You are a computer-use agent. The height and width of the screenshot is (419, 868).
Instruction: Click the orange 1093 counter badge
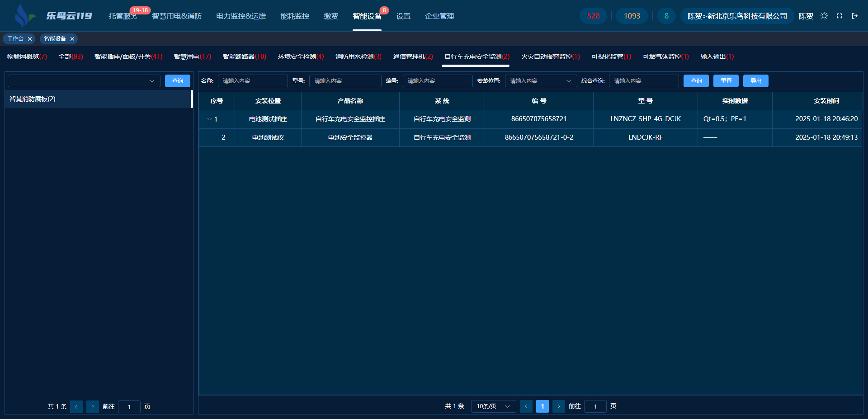(x=632, y=16)
